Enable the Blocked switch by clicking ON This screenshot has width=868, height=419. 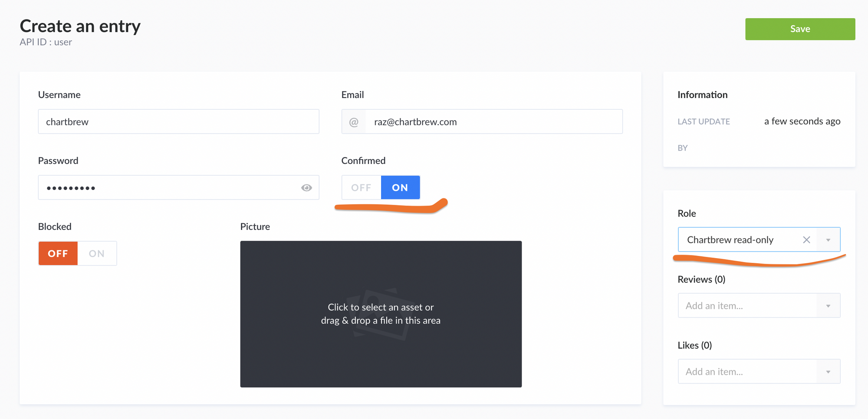tap(96, 253)
